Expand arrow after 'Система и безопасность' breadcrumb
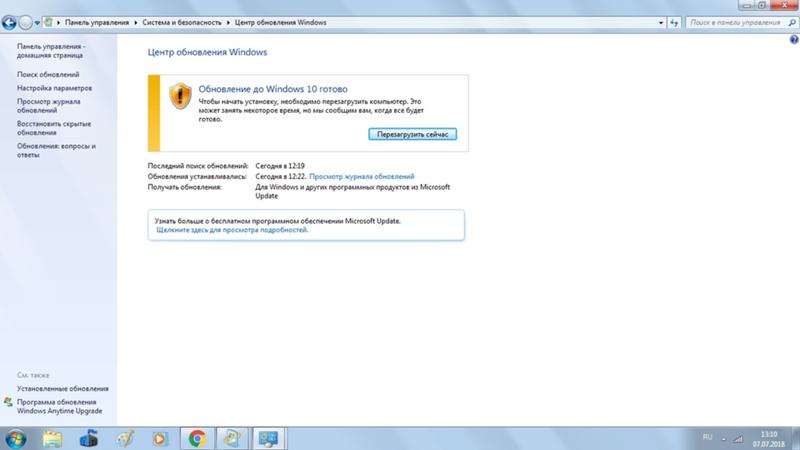 click(228, 22)
